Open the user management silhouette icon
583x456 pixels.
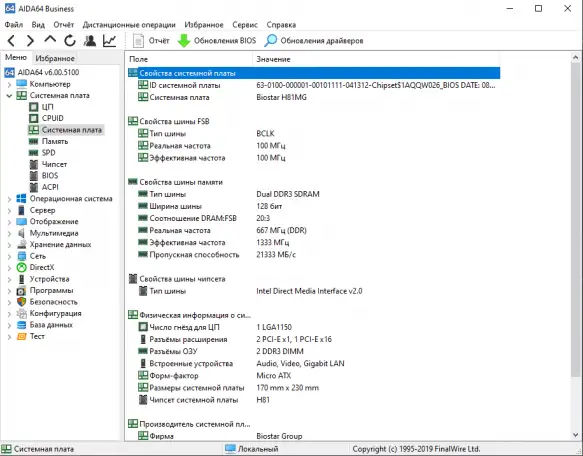pos(90,41)
